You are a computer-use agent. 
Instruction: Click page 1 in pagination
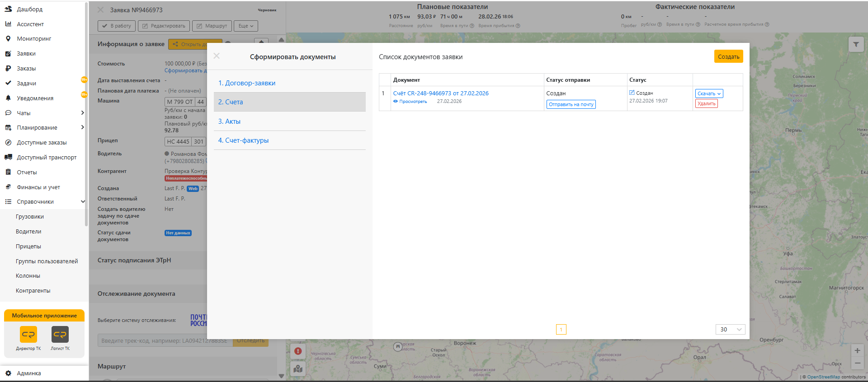561,330
